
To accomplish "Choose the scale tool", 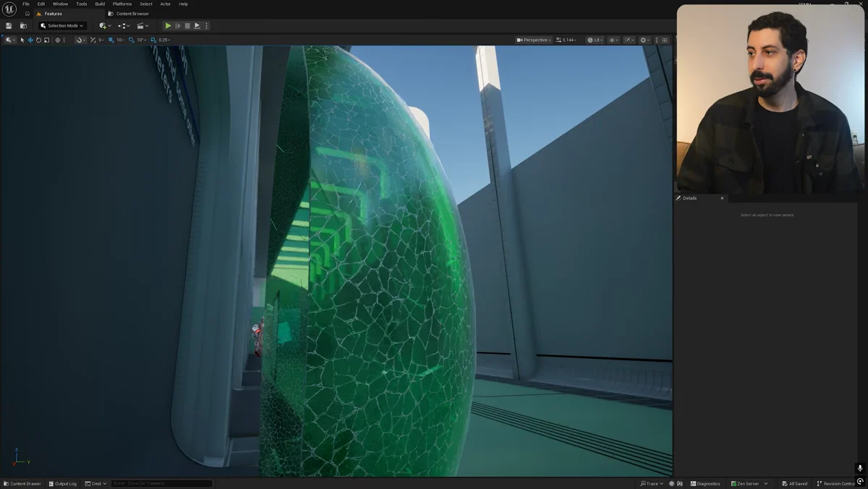I will 46,40.
